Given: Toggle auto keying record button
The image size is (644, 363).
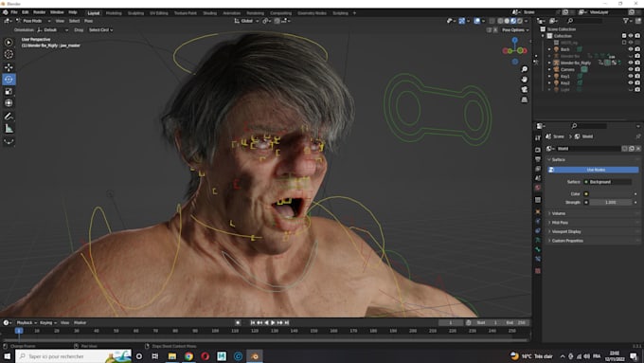Looking at the screenshot, I should click(238, 322).
